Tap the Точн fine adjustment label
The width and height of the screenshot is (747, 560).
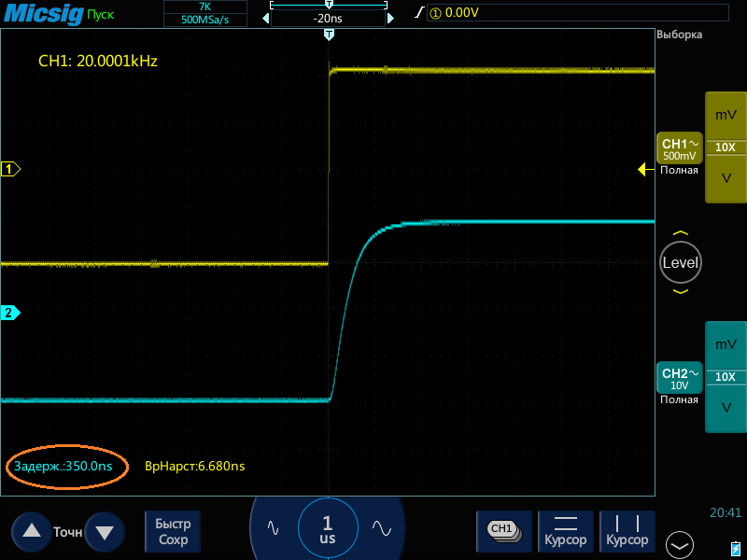(x=67, y=532)
